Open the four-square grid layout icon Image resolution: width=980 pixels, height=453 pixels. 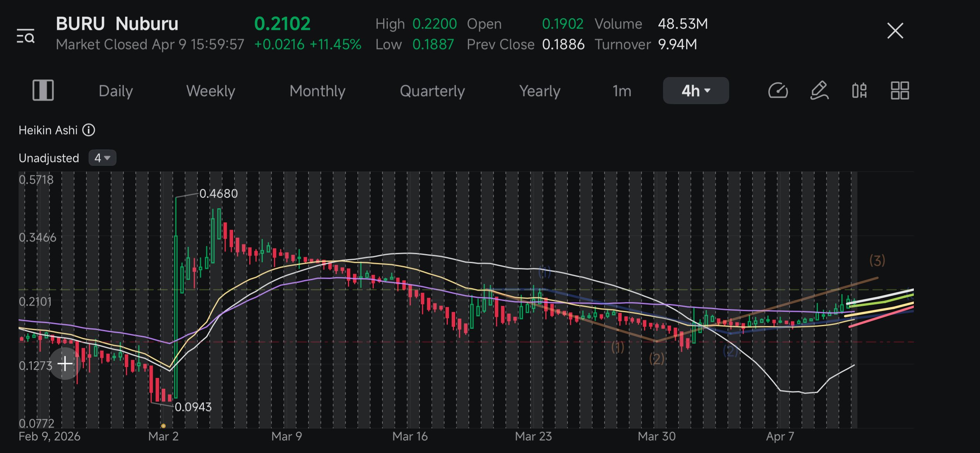tap(899, 91)
